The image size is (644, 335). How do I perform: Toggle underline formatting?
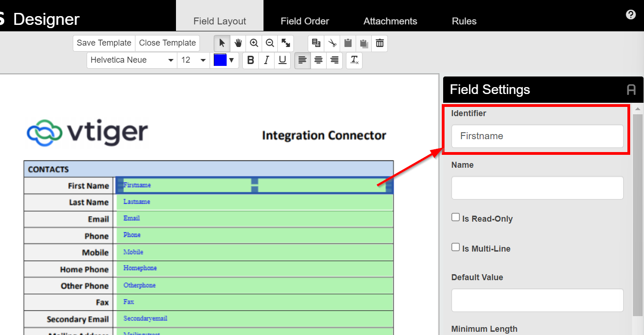[282, 60]
